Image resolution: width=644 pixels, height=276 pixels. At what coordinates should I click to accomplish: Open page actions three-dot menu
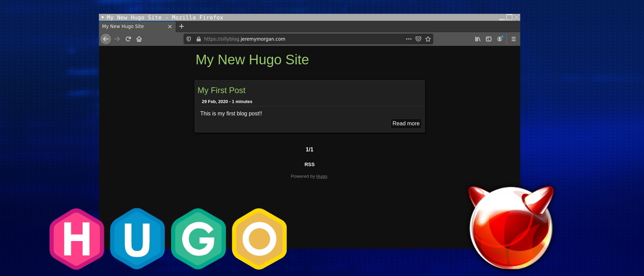pyautogui.click(x=408, y=39)
